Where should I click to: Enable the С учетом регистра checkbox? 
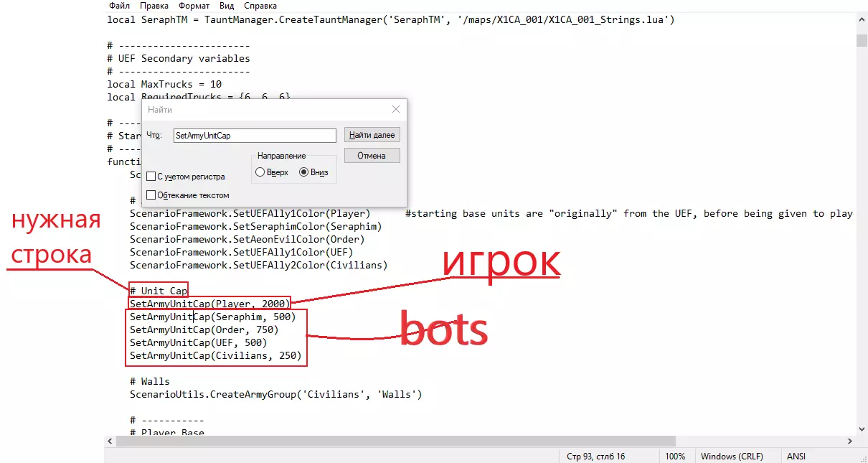point(186,177)
